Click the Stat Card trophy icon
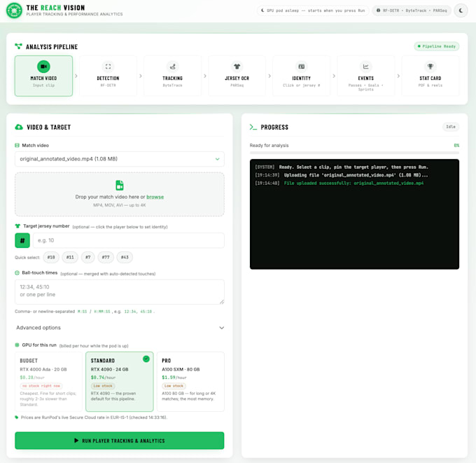476x463 pixels. (430, 67)
